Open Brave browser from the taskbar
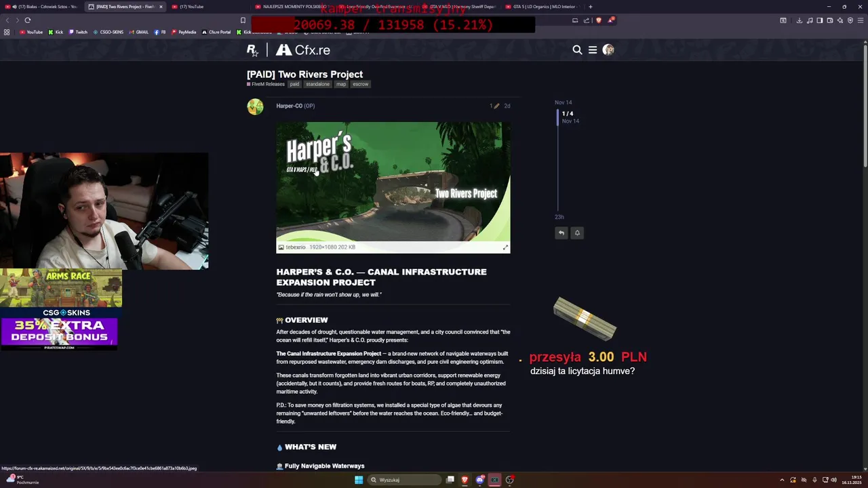 [x=465, y=480]
